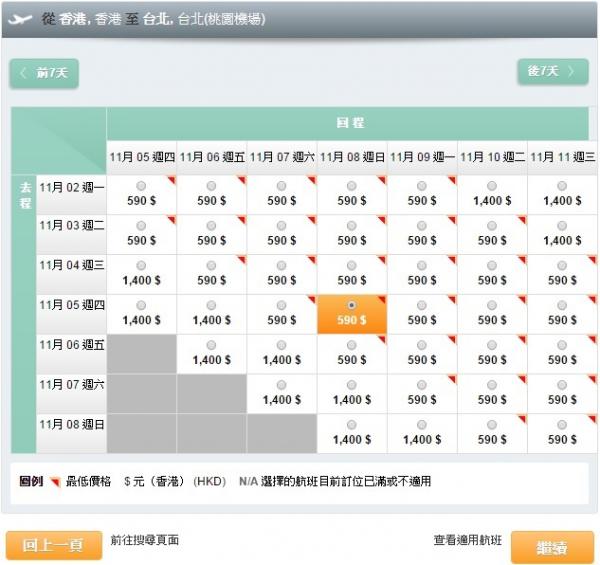Click the 繼續 continue button

coord(552,547)
